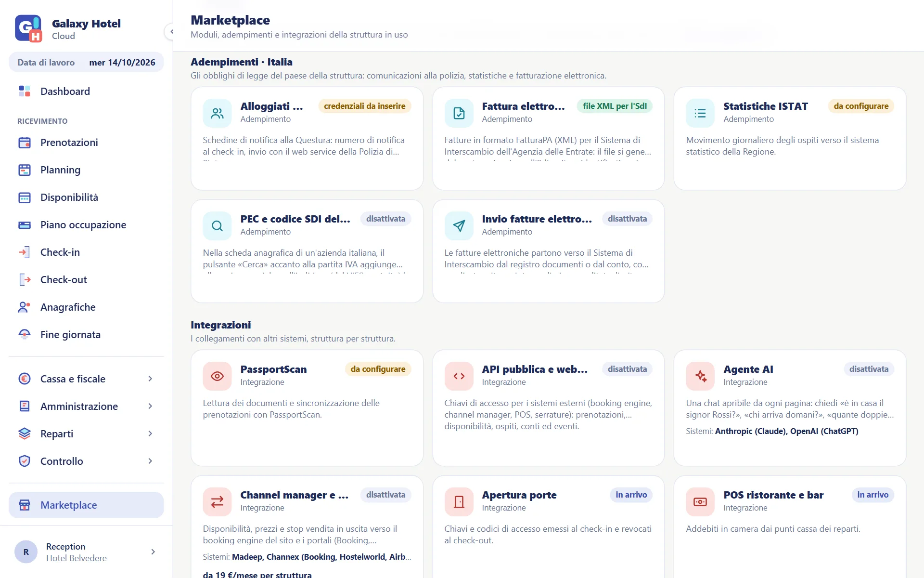Open Piano occupazione
Screen dimensions: 924x578
(86, 224)
